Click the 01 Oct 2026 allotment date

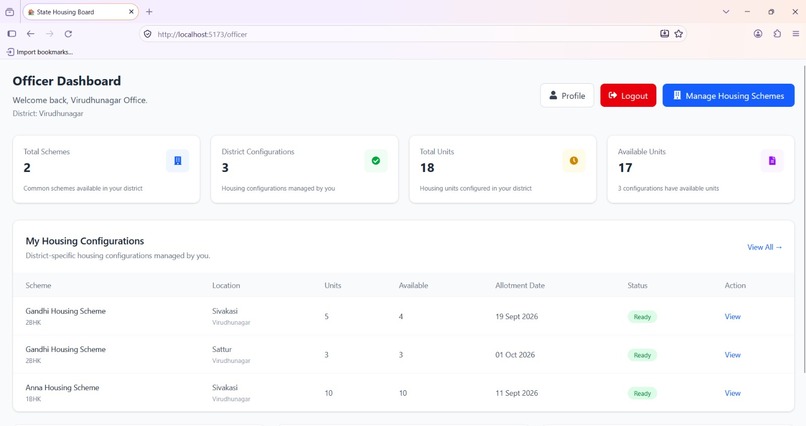[515, 355]
